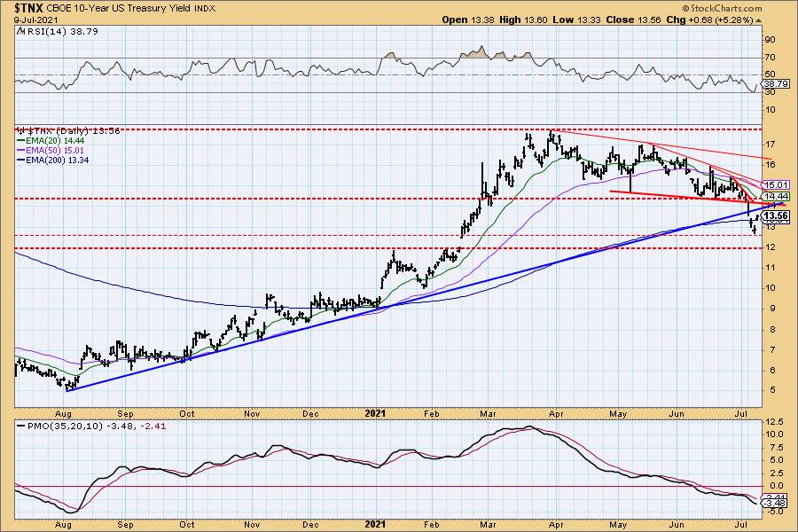Select the $TNX (Daily) 13.56 legend entry
Viewport: 798px width, 532px height.
tap(68, 131)
